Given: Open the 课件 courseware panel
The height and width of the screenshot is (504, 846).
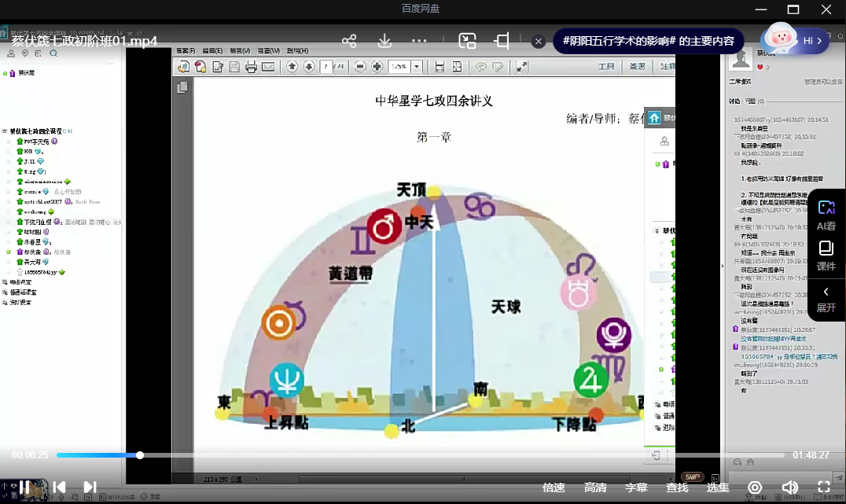Looking at the screenshot, I should tap(826, 256).
